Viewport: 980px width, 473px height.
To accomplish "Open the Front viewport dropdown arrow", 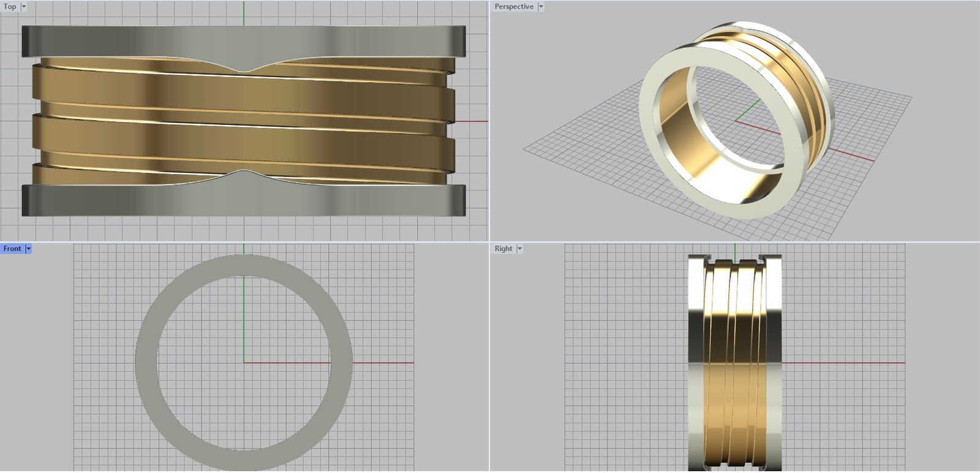I will pos(28,249).
